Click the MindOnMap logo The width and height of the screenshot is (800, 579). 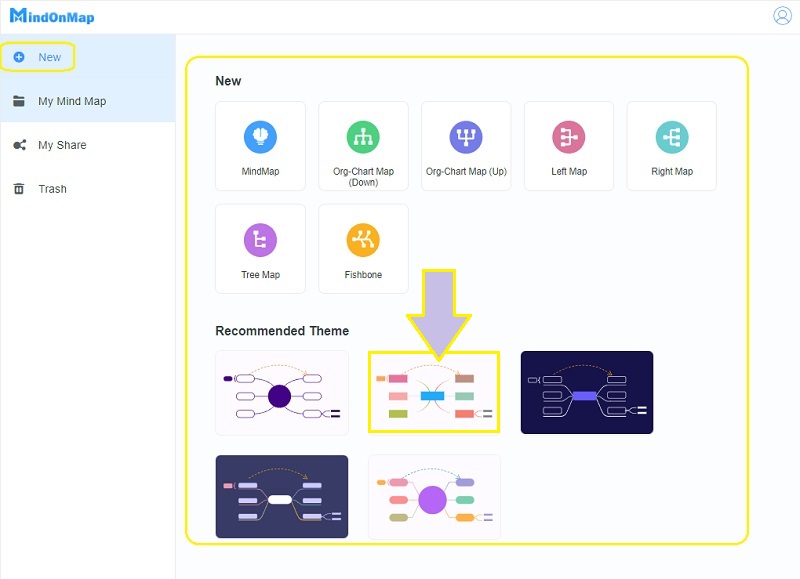52,17
